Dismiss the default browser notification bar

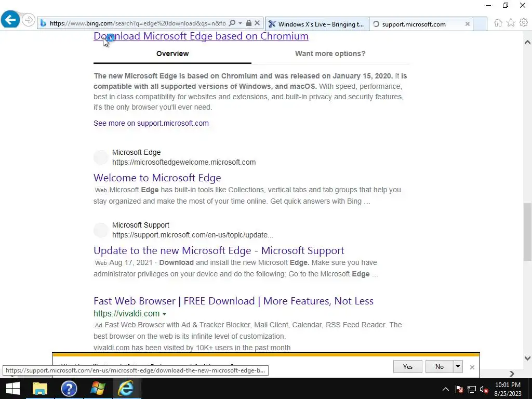pyautogui.click(x=472, y=367)
